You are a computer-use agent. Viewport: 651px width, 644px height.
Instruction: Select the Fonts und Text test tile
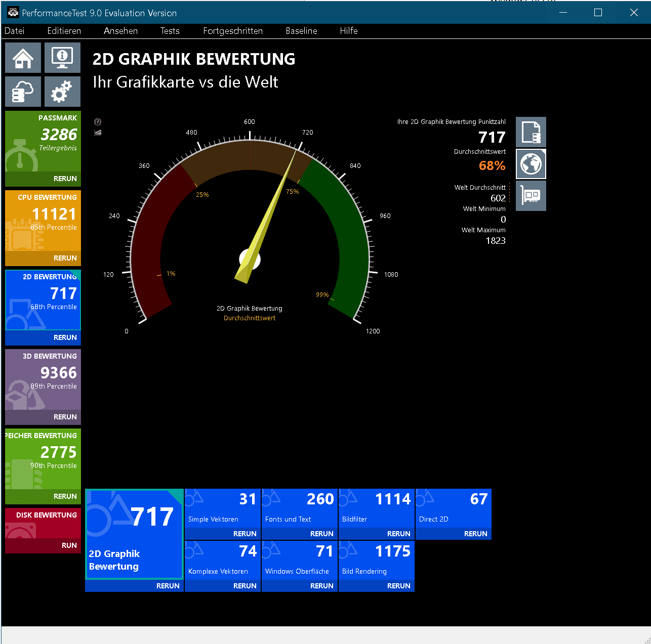[300, 508]
